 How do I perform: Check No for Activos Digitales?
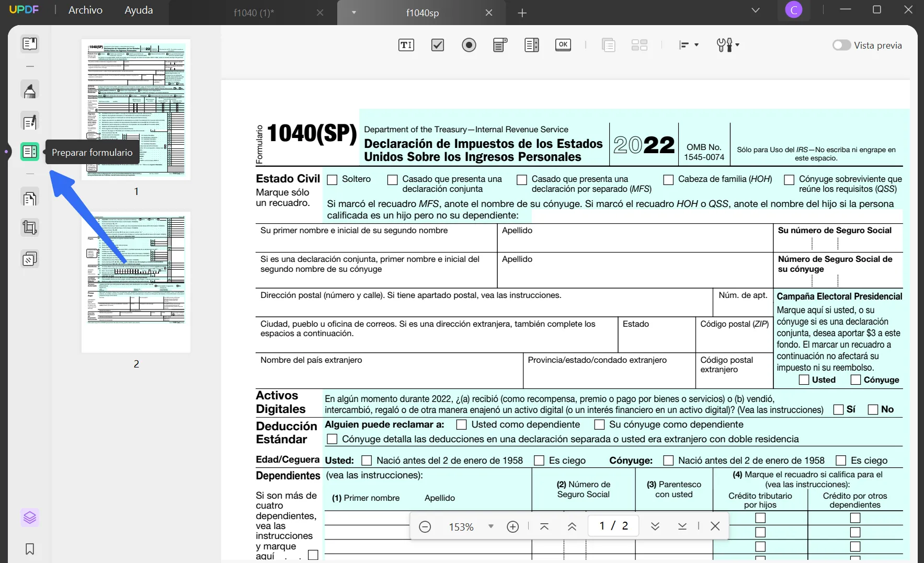click(873, 409)
